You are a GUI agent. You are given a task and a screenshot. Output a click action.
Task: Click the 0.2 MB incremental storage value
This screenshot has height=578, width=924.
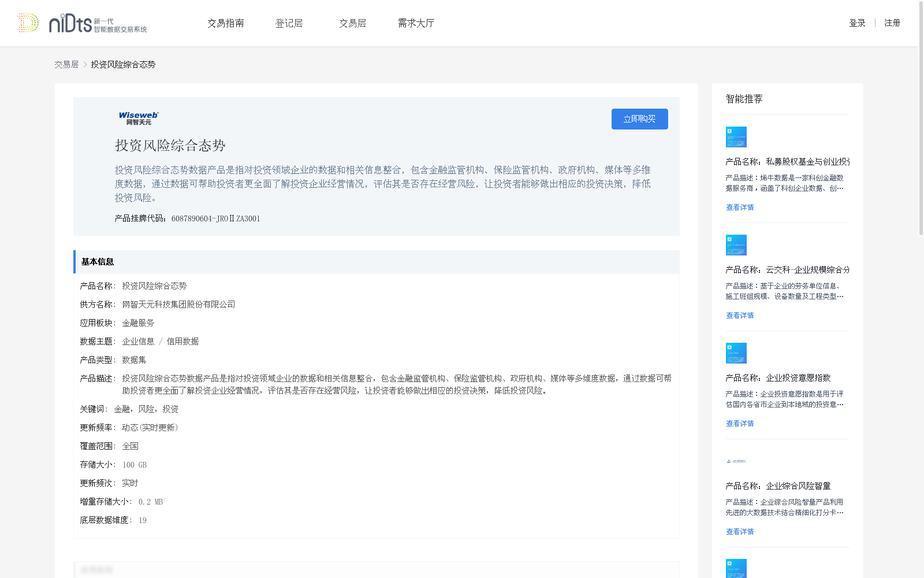(151, 502)
